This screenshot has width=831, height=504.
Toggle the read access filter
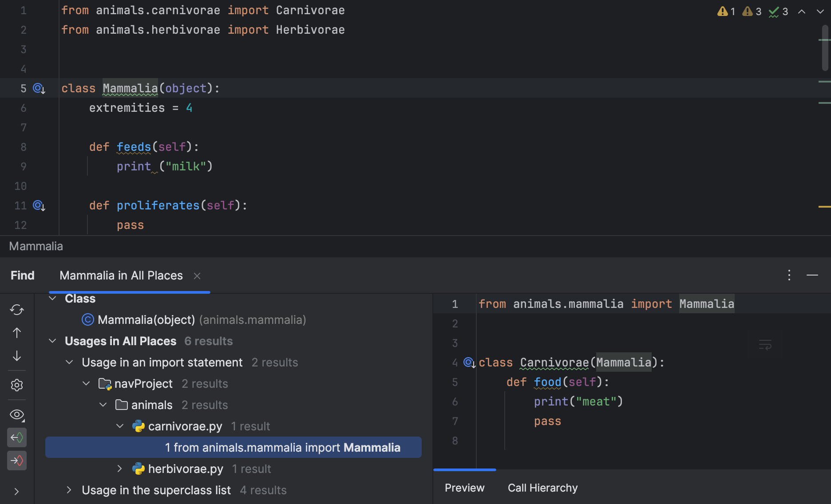click(17, 437)
